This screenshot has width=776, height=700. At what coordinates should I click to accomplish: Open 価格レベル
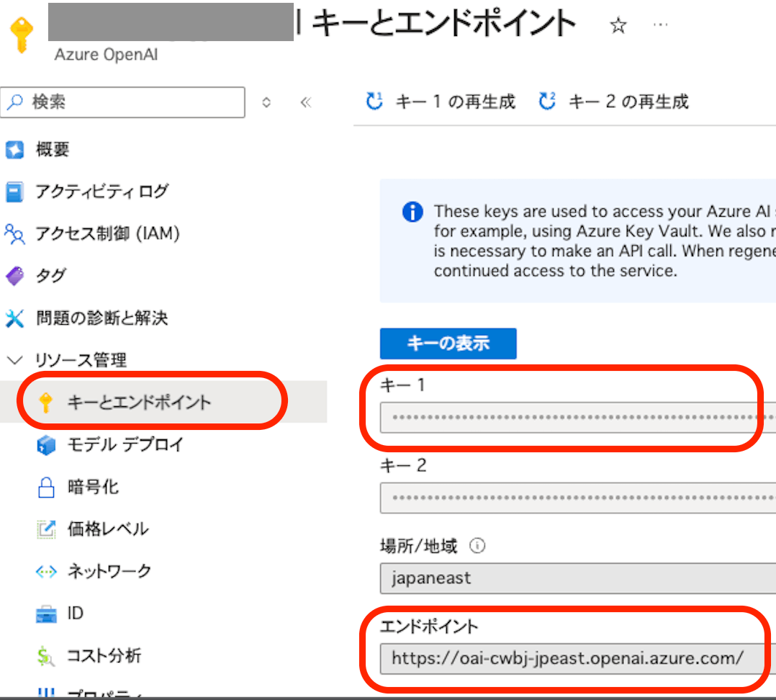(x=108, y=529)
